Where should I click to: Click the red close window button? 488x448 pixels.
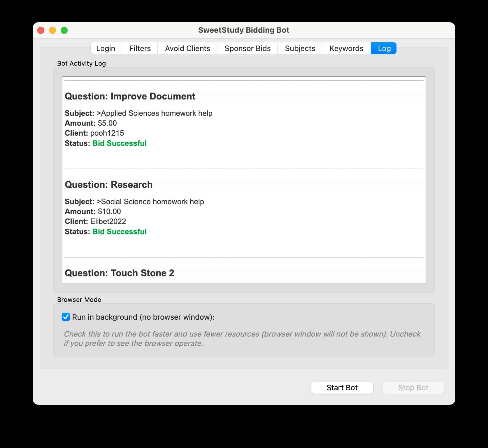41,30
